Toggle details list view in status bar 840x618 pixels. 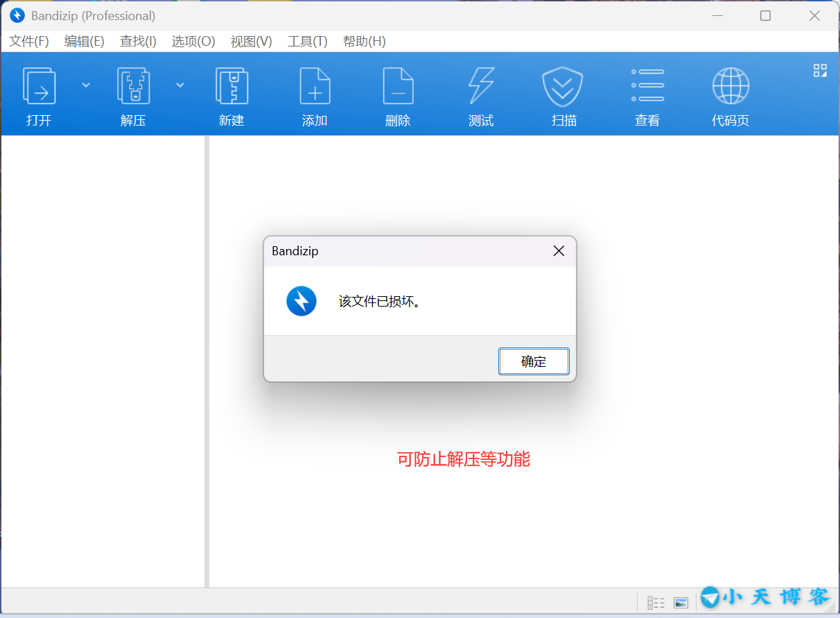656,603
